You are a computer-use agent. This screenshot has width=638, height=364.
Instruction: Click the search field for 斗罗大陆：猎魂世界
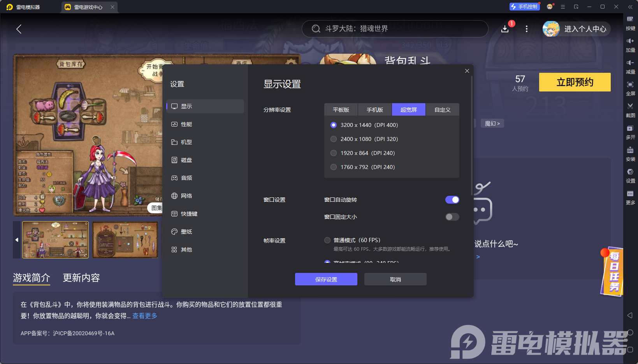click(x=395, y=29)
